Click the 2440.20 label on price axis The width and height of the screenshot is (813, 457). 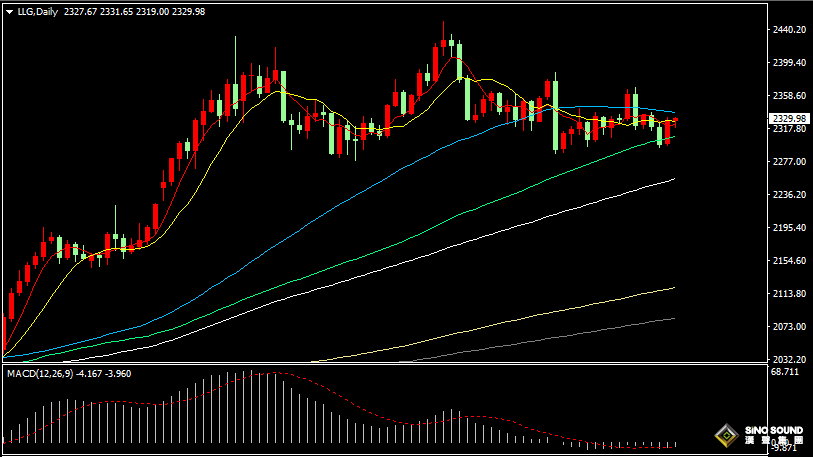pos(789,30)
